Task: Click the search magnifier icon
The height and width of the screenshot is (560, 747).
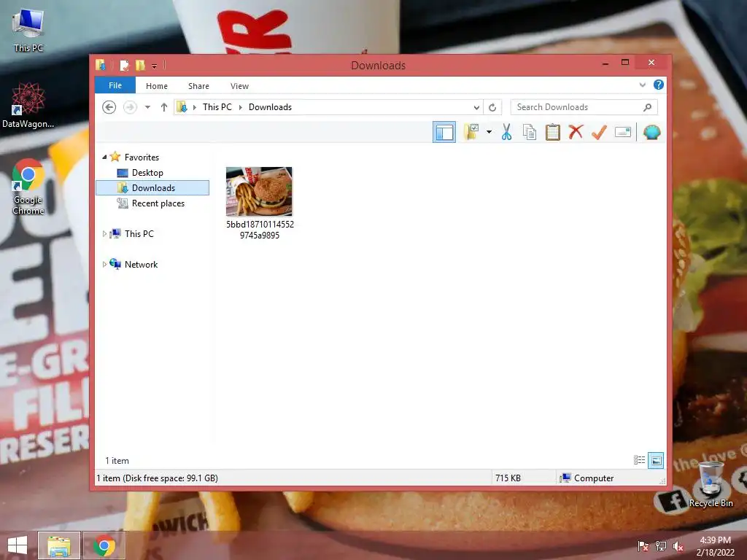Action: (647, 107)
